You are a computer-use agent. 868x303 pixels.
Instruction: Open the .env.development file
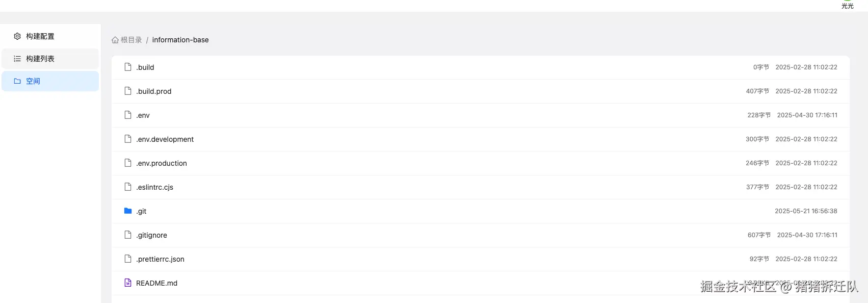coord(165,139)
